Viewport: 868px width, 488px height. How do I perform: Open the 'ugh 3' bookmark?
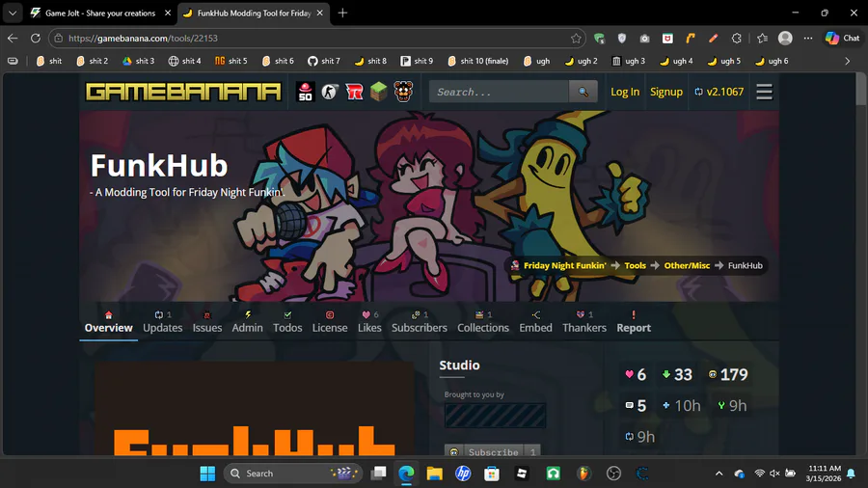[628, 61]
